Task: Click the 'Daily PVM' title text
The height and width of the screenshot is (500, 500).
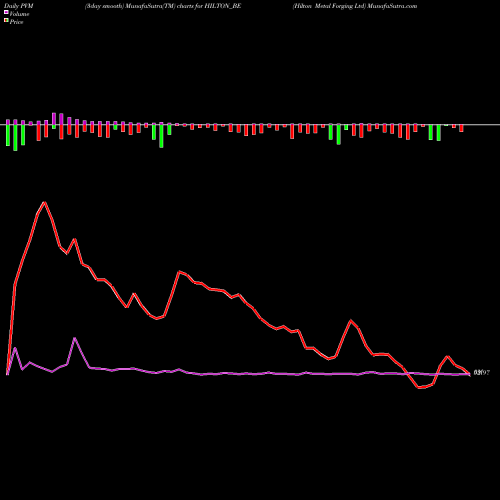Action: [x=19, y=6]
